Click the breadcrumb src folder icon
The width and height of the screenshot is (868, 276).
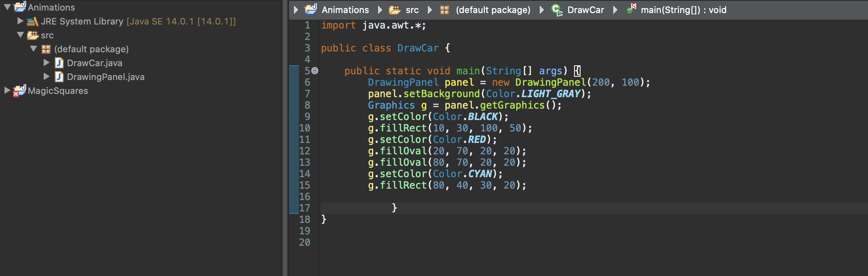pos(395,10)
